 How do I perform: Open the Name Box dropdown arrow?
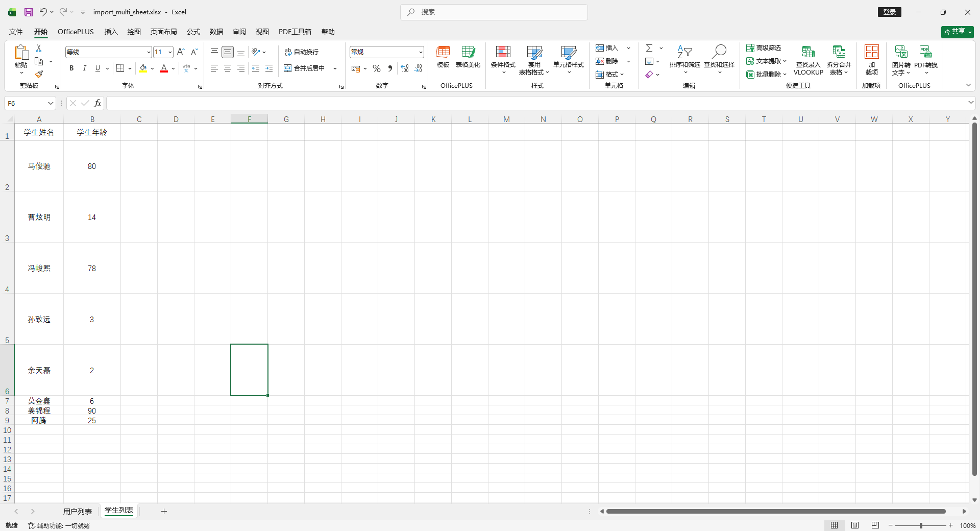(51, 104)
